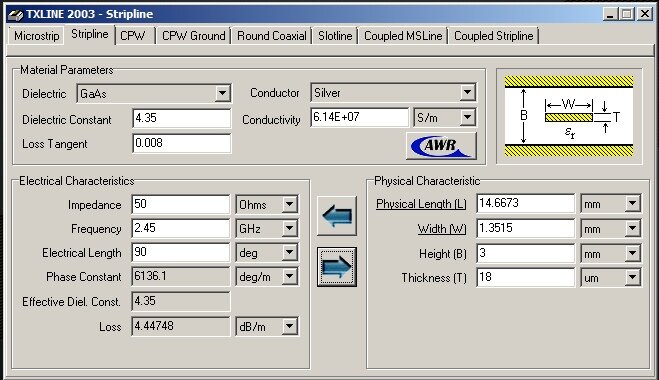
Task: Open the Round Coaxial tab
Action: click(x=272, y=36)
